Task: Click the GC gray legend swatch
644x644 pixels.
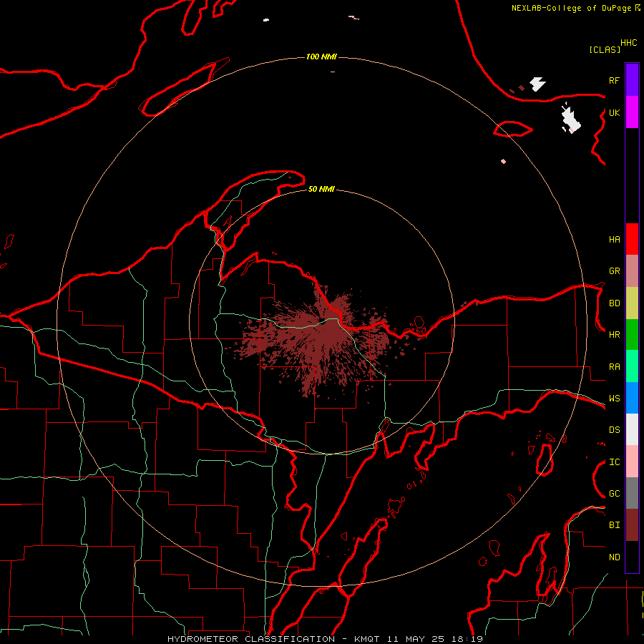Action: (x=632, y=493)
